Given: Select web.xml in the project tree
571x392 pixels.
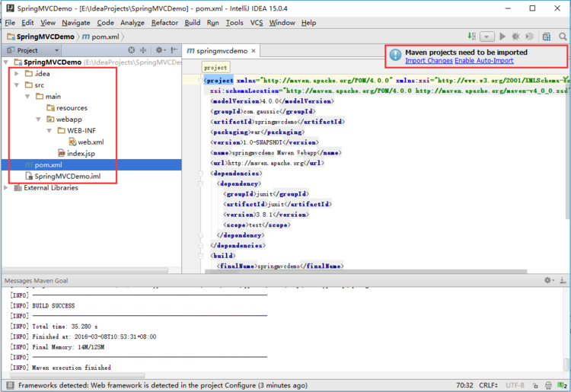Looking at the screenshot, I should 86,142.
